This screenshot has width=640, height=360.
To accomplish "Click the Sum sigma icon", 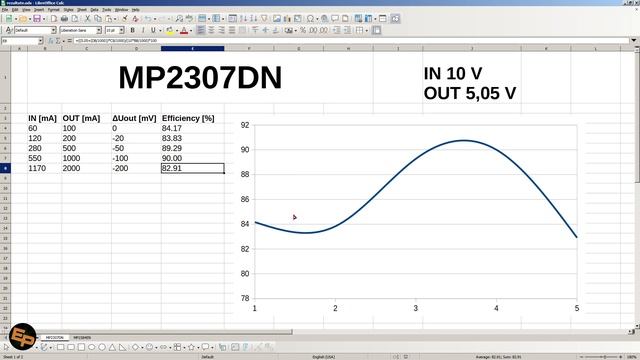I will coord(58,41).
